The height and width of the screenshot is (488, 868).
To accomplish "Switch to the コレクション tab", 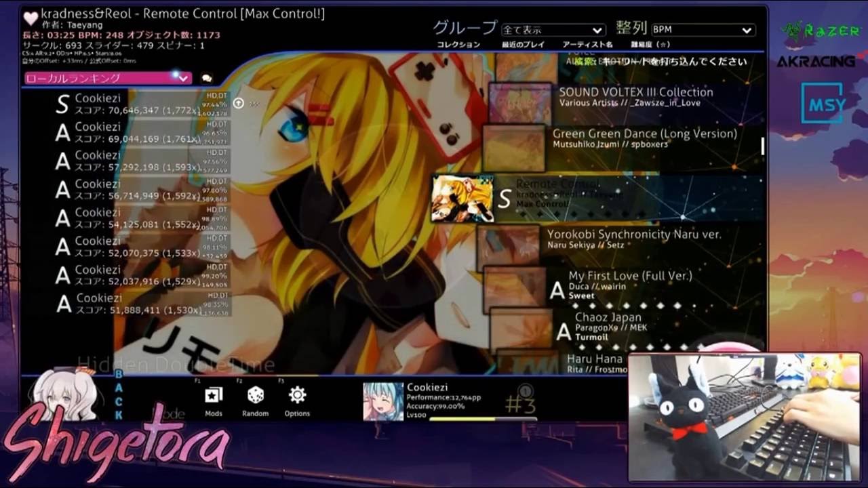I will point(458,45).
